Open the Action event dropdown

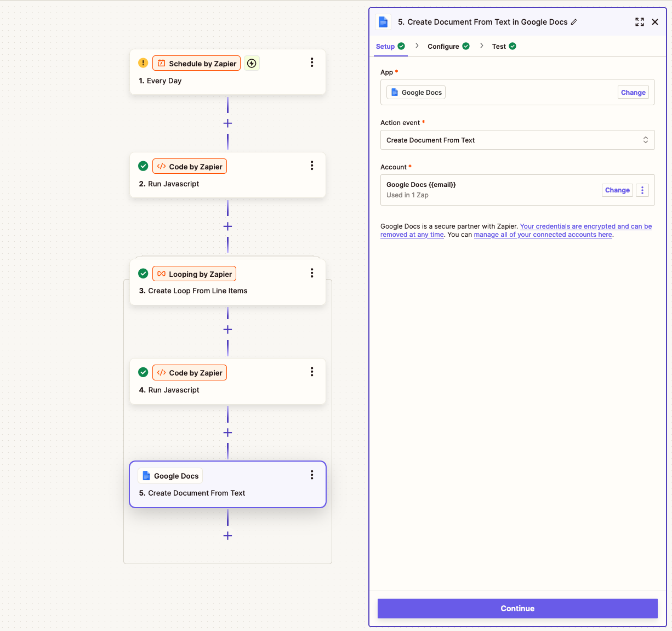coord(517,140)
